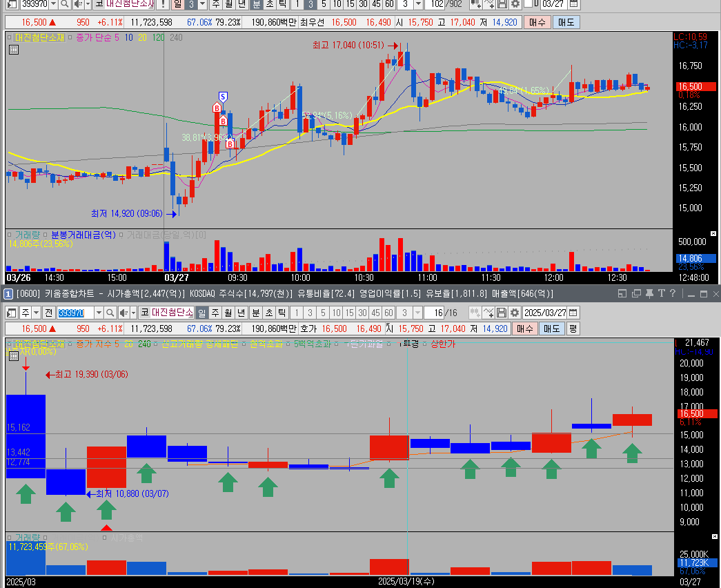Open settings gear in bottom chart toolbar
721x588 pixels.
point(515,313)
